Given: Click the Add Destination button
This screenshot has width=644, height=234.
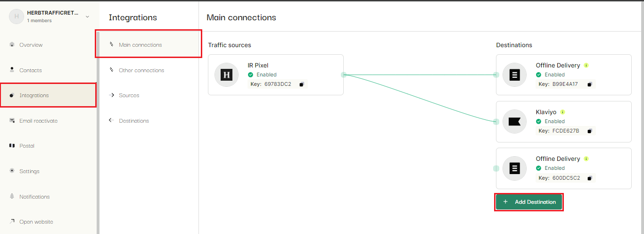Looking at the screenshot, I should (529, 202).
